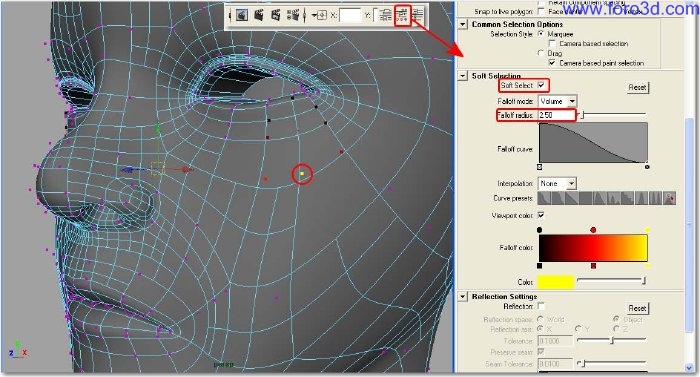Select World reflection space radio

click(541, 319)
